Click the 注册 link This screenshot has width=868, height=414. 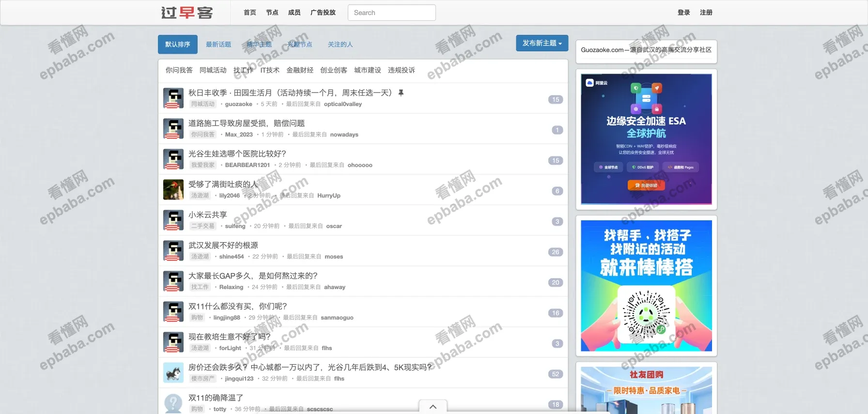(x=706, y=13)
